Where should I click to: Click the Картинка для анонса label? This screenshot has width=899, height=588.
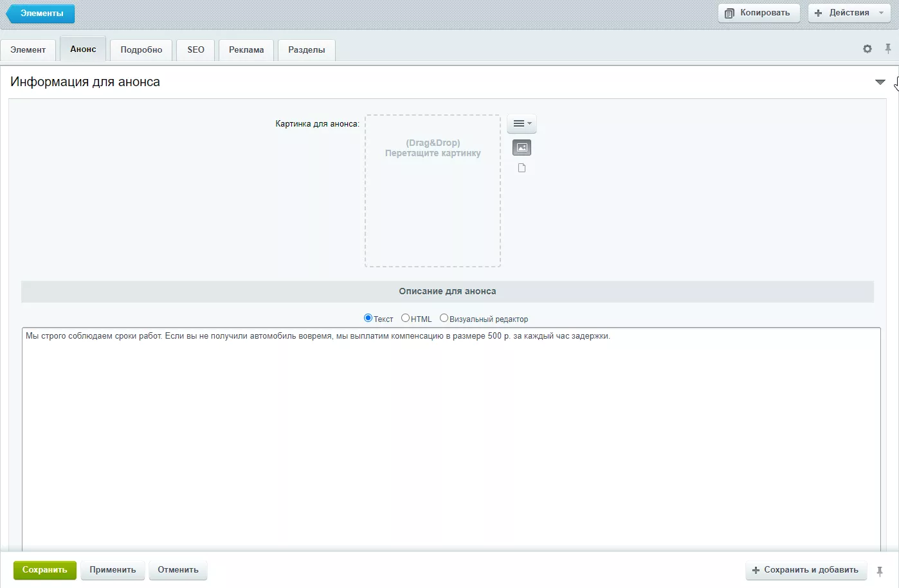click(x=318, y=123)
